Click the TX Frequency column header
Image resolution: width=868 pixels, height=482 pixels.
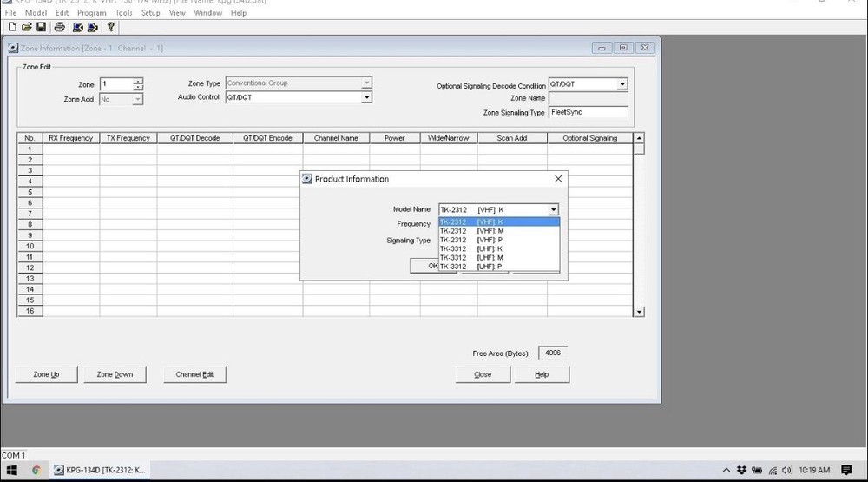[x=128, y=138]
